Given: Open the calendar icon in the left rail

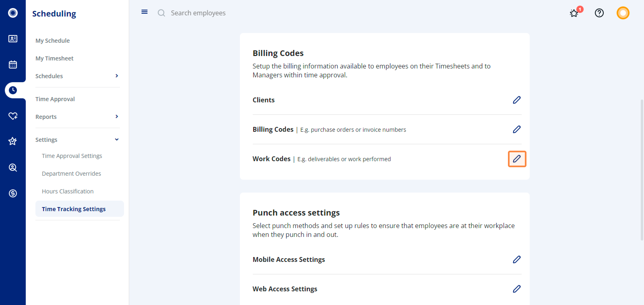Looking at the screenshot, I should (13, 64).
